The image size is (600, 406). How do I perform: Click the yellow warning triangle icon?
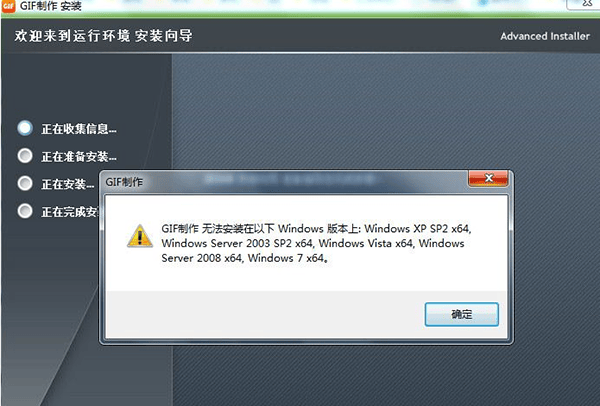pos(140,236)
